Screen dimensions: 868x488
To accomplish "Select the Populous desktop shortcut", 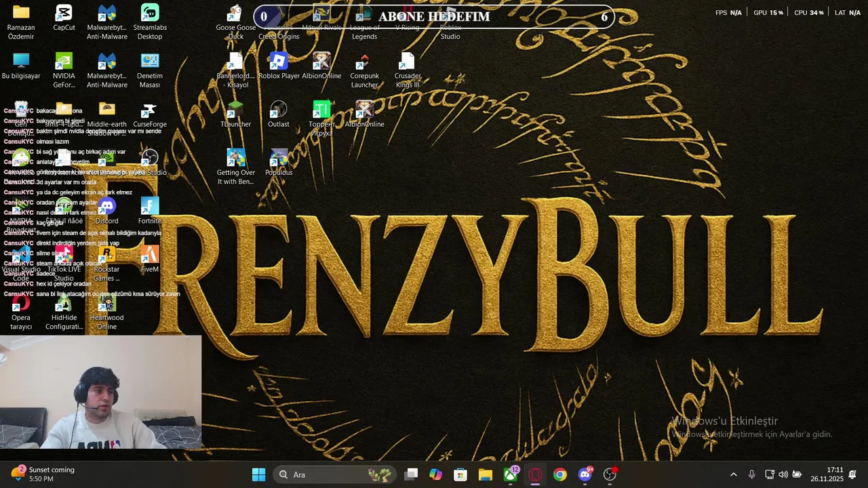I will click(x=279, y=163).
